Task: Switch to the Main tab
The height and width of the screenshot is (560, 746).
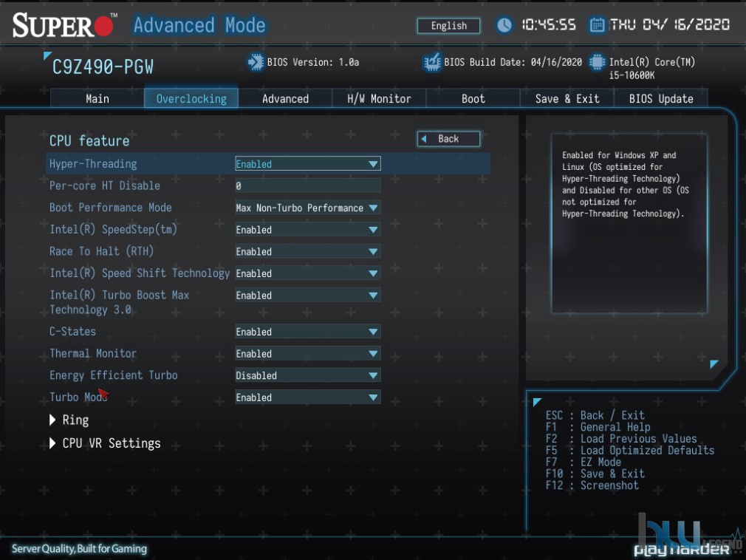Action: tap(97, 98)
